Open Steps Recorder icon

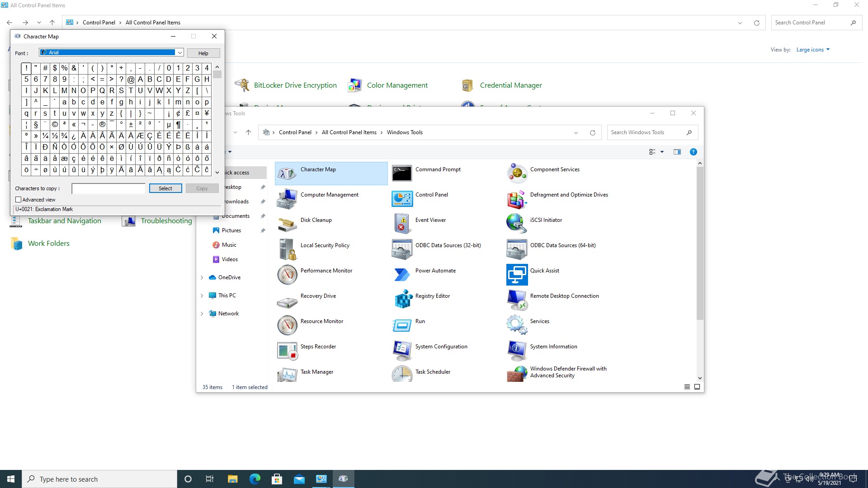287,351
